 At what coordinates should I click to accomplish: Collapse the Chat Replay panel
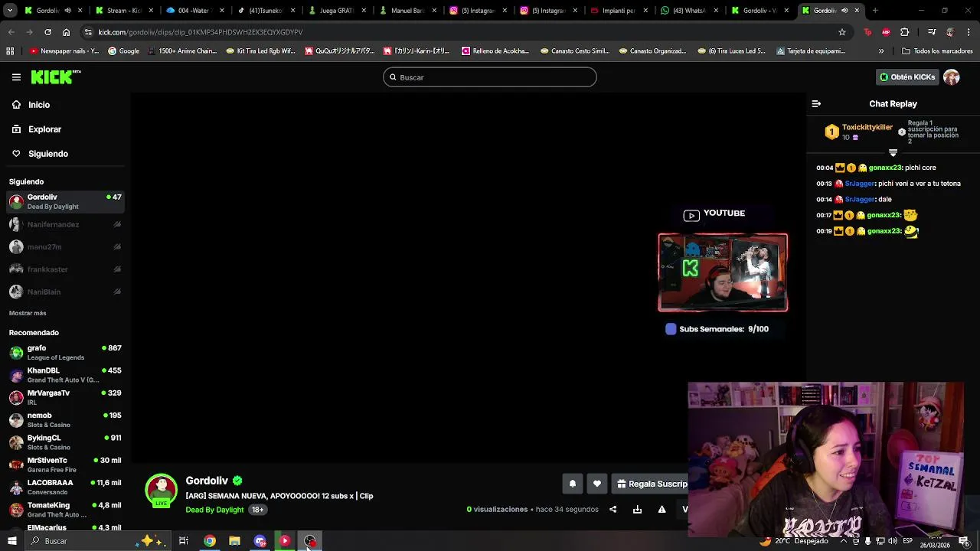[816, 104]
